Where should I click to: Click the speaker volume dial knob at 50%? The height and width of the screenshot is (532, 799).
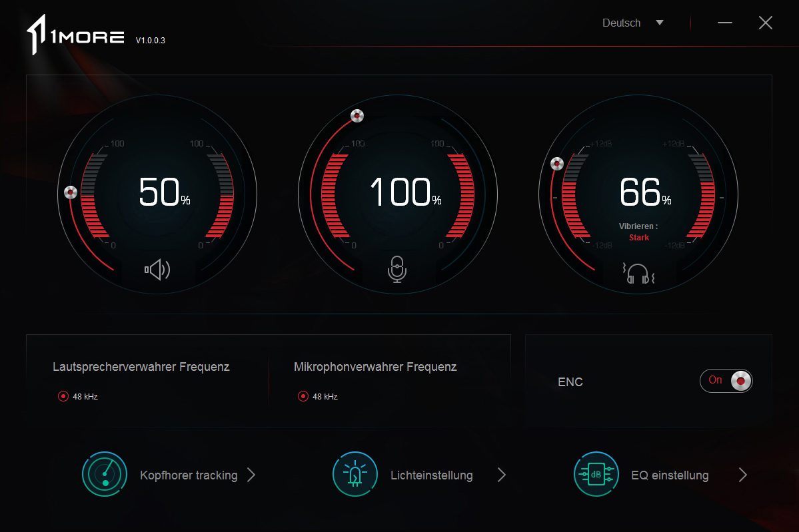(x=71, y=193)
